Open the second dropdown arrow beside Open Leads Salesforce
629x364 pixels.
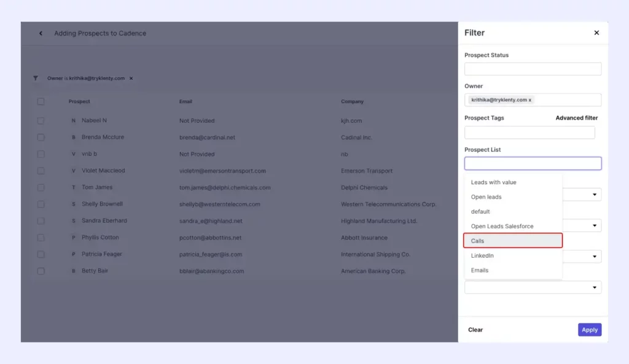click(x=595, y=226)
